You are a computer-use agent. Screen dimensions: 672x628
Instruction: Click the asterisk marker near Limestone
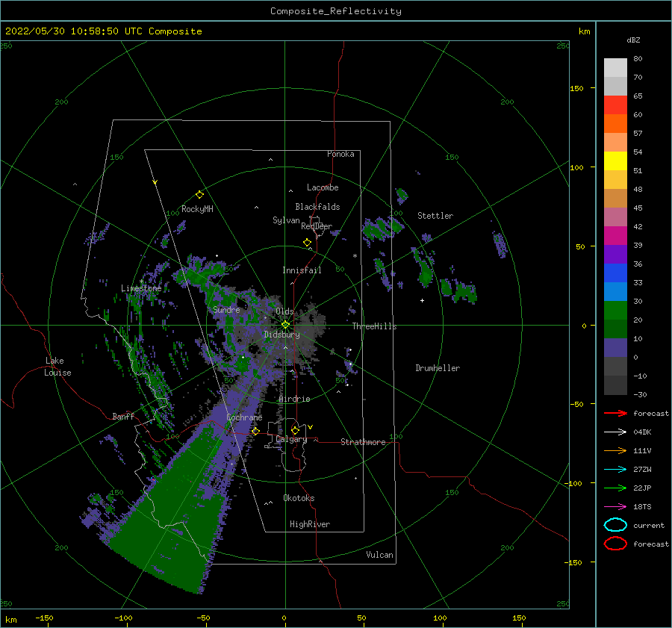[x=141, y=282]
